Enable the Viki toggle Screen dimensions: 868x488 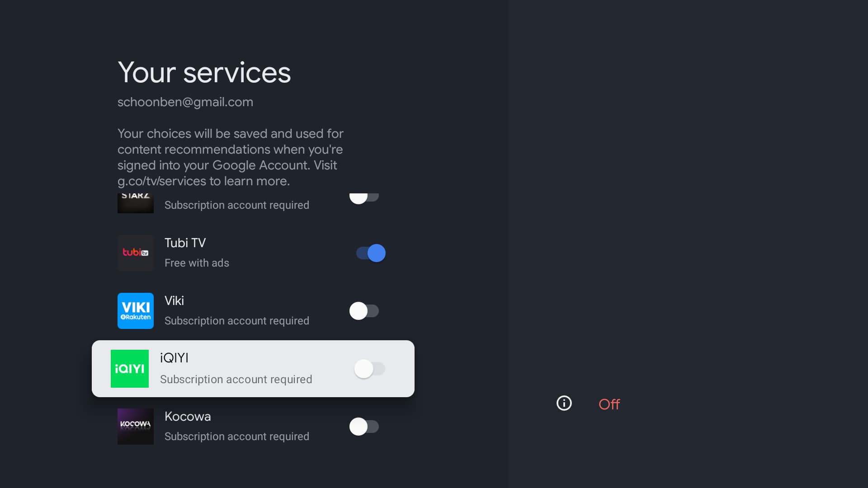(365, 310)
